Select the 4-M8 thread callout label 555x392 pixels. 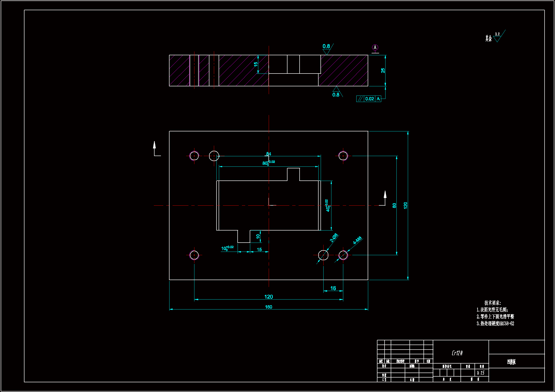[x=357, y=240]
